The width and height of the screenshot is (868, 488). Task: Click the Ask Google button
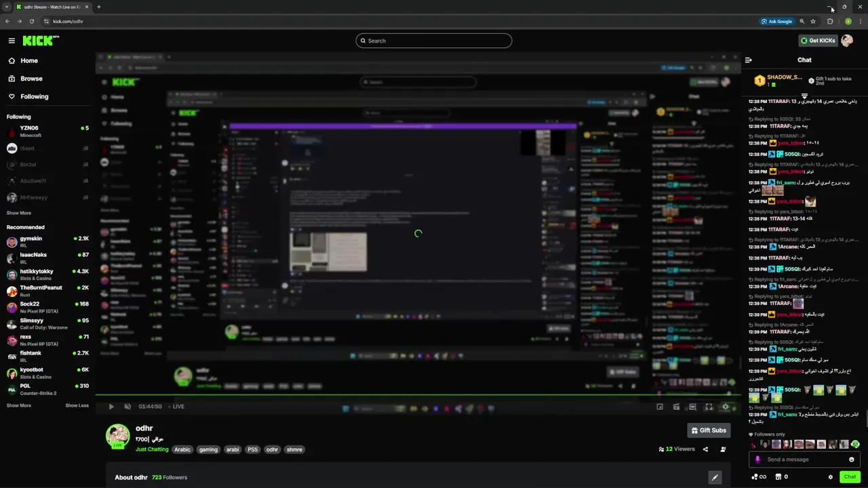pyautogui.click(x=777, y=22)
